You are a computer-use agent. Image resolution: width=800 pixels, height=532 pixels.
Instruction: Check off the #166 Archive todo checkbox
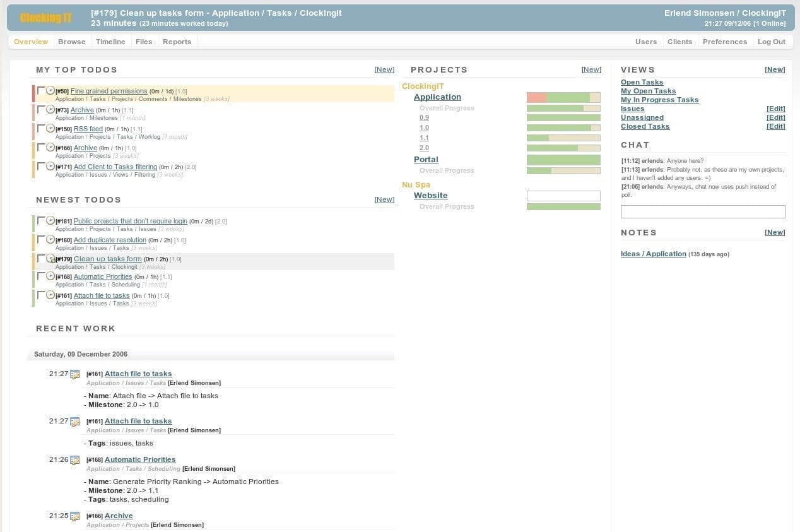pyautogui.click(x=41, y=147)
